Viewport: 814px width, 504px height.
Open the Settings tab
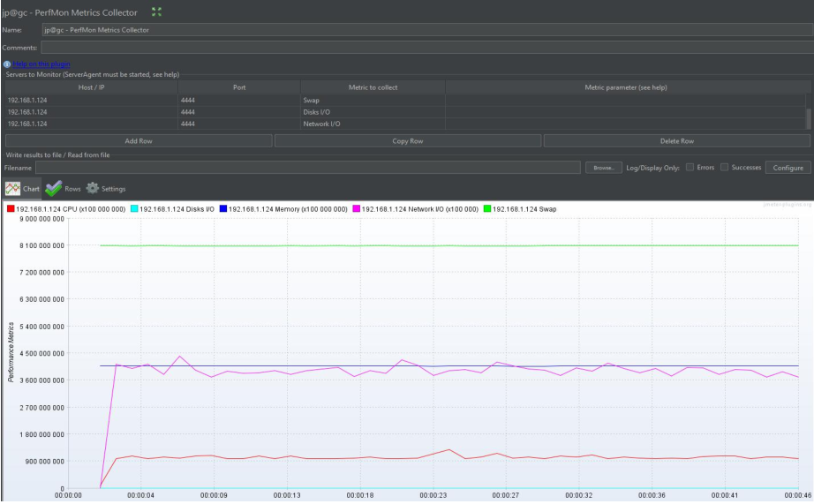click(x=106, y=188)
